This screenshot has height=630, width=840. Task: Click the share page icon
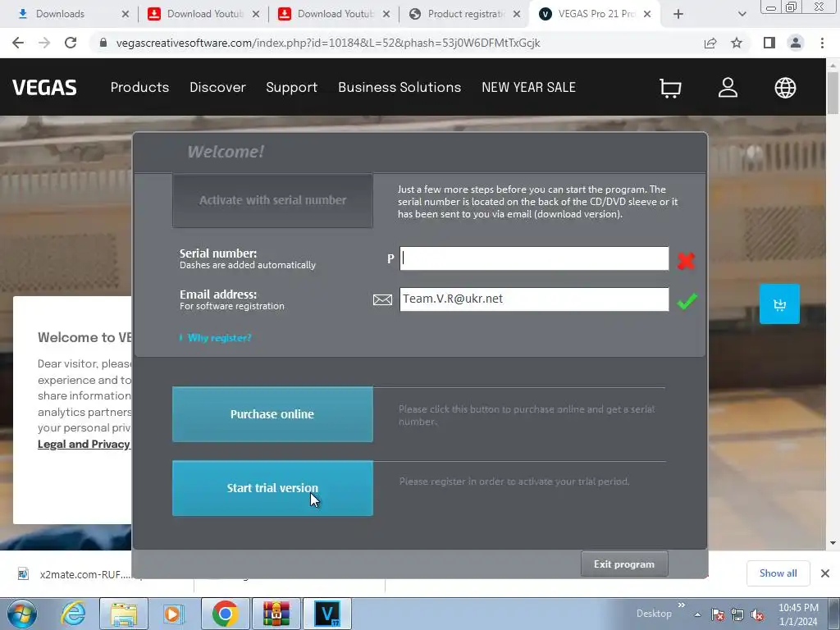click(x=710, y=43)
